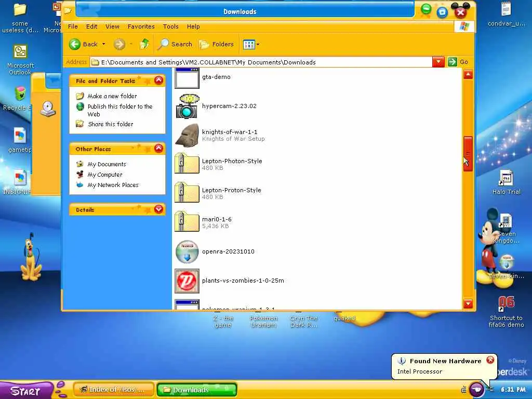Click Make a new folder
The image size is (532, 399).
click(112, 96)
